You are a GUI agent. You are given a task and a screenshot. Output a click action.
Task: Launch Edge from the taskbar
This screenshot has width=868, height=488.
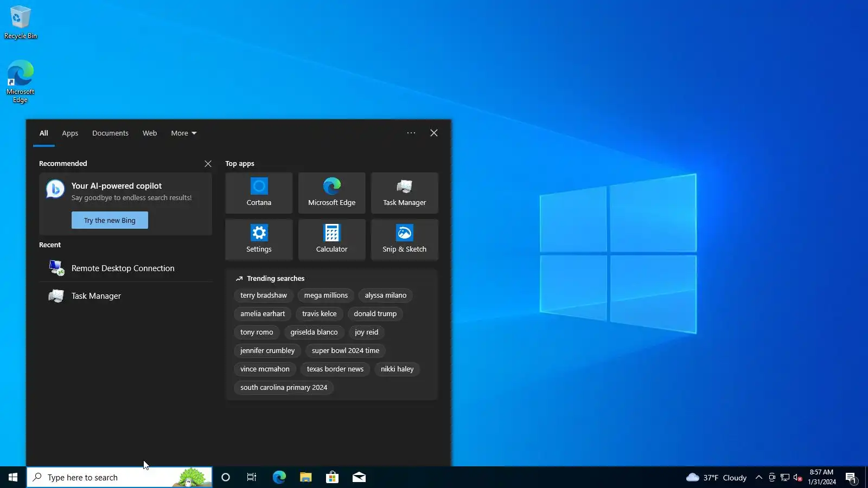[279, 477]
